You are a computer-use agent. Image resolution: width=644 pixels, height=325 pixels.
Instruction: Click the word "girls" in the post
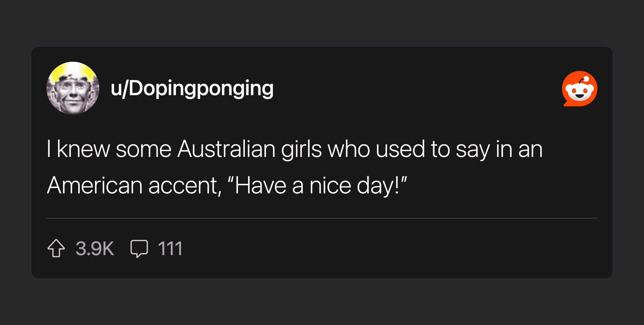pos(301,149)
